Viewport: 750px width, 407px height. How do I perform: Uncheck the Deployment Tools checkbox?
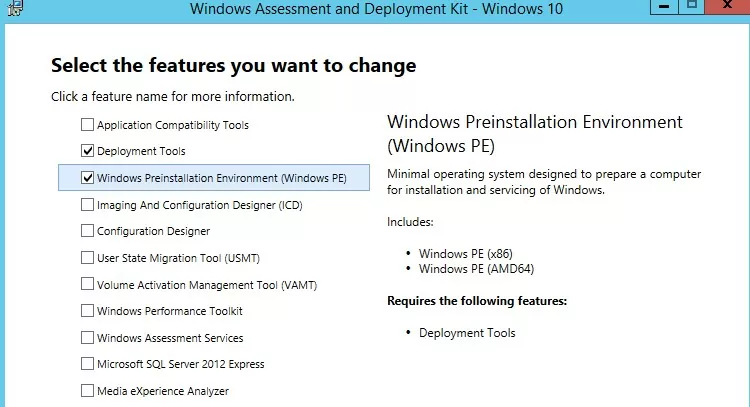pyautogui.click(x=87, y=151)
